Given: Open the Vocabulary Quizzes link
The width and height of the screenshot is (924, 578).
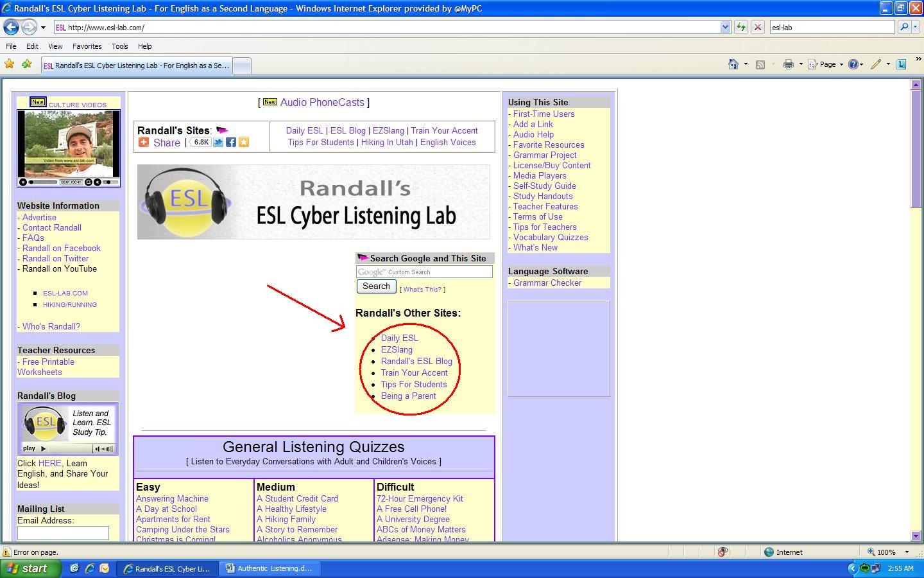Looking at the screenshot, I should point(551,238).
